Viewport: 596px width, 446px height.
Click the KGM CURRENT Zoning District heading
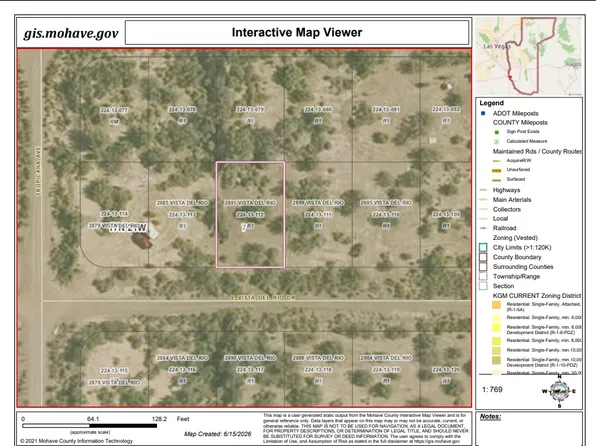coord(537,296)
